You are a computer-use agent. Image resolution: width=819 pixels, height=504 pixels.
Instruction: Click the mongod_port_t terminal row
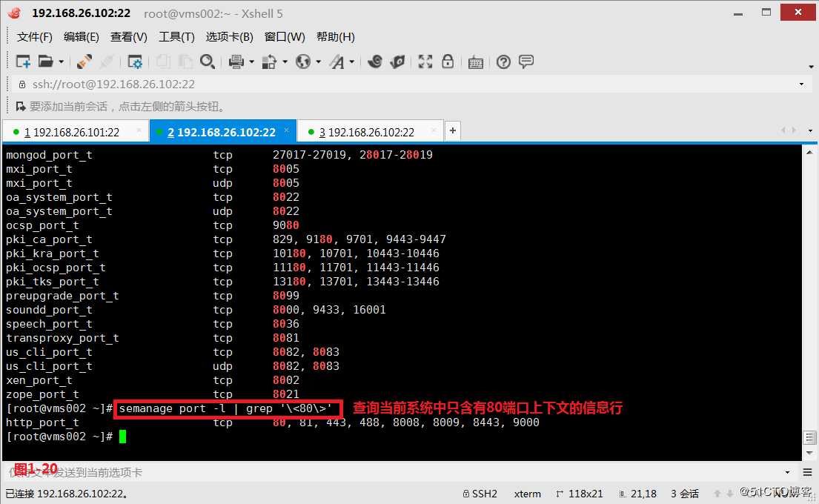[219, 155]
